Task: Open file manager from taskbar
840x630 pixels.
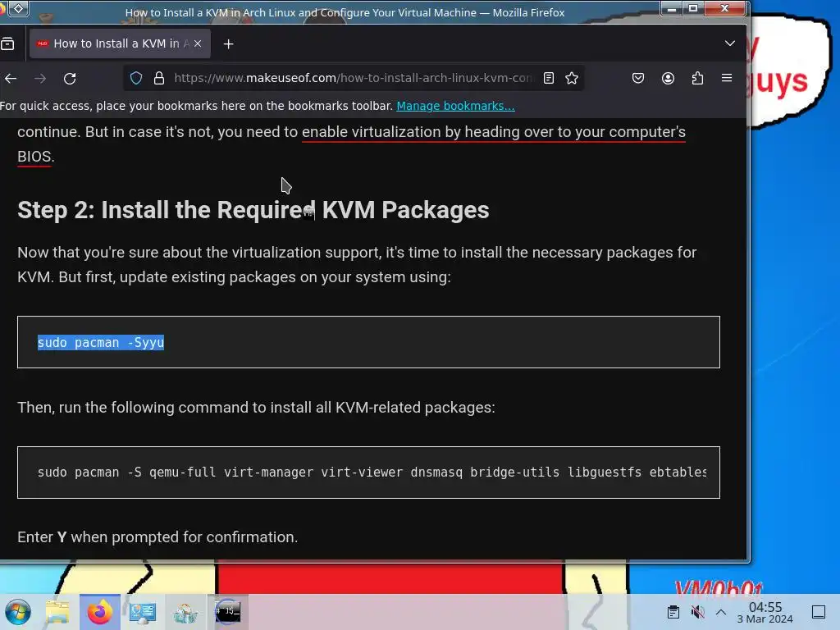Action: [57, 612]
